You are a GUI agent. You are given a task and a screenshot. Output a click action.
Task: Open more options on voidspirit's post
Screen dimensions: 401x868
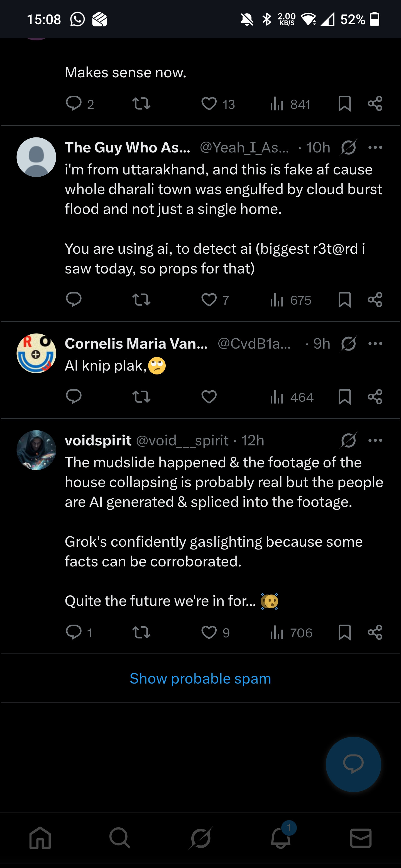tap(375, 440)
